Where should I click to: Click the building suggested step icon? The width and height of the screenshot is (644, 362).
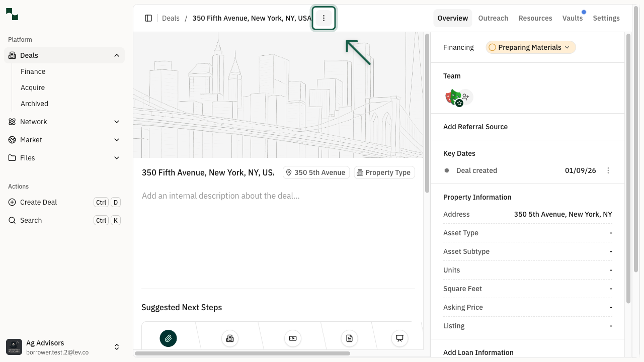click(230, 338)
